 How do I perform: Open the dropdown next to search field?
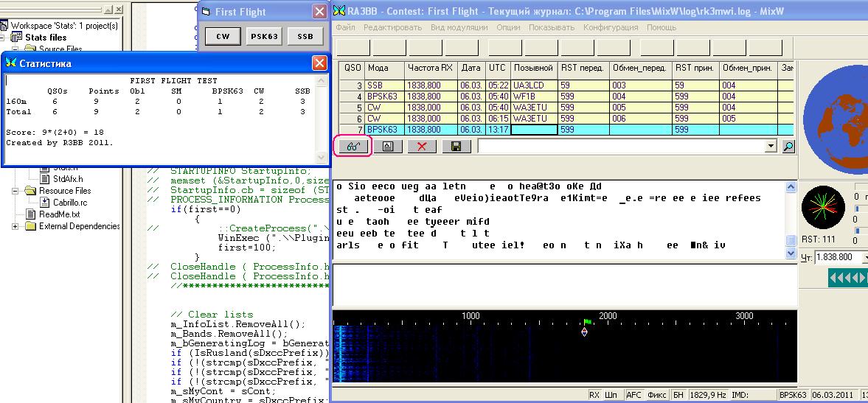771,147
